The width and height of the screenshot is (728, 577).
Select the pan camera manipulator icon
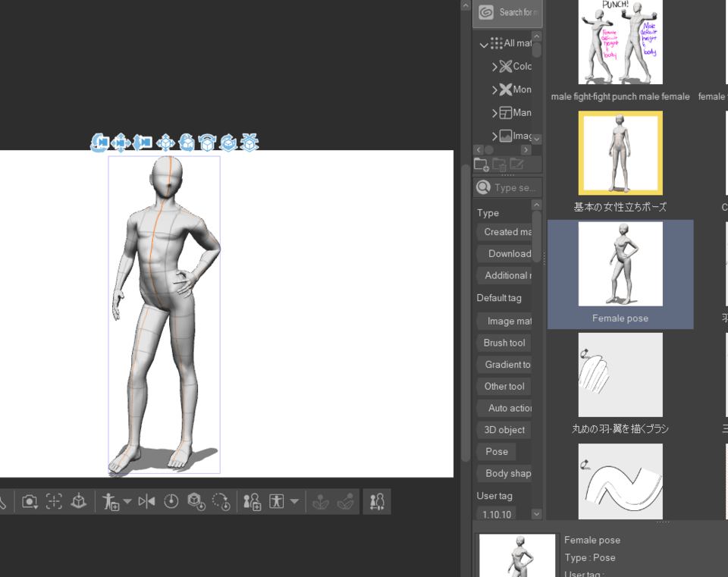click(x=121, y=143)
